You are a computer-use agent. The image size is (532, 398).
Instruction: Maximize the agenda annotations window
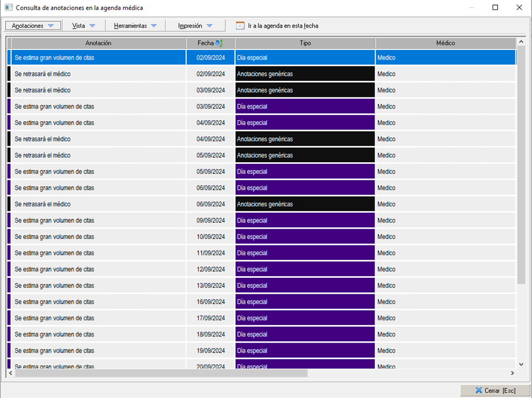[x=495, y=8]
